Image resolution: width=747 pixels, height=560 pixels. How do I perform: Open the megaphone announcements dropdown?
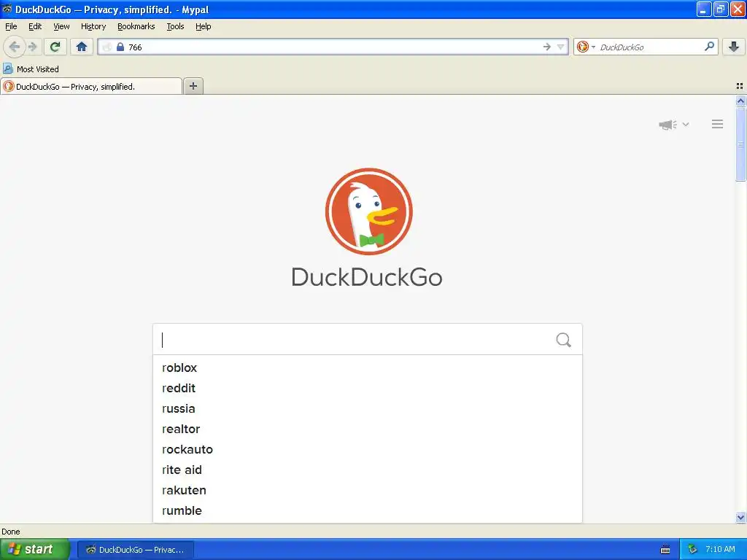tap(673, 125)
